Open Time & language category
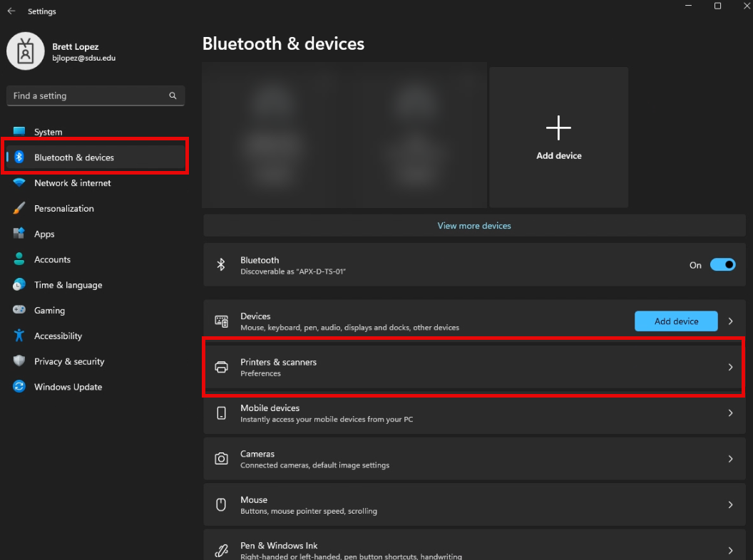 pyautogui.click(x=96, y=284)
